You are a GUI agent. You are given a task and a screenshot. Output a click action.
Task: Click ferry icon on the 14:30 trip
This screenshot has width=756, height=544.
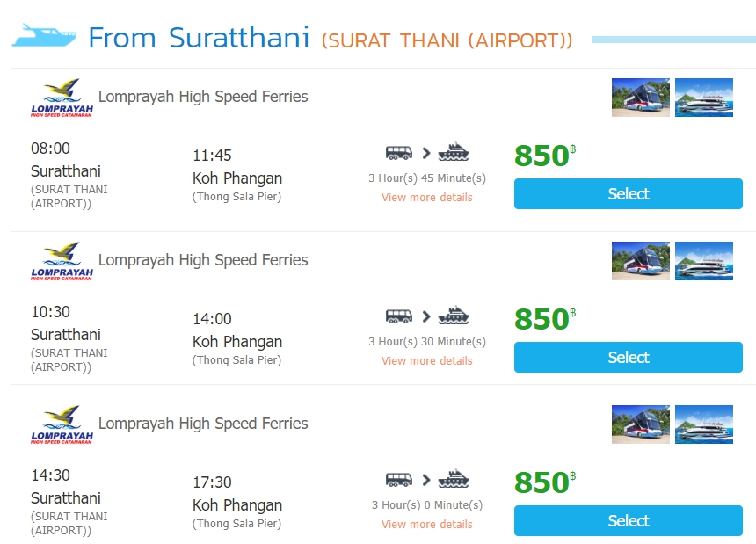[454, 479]
